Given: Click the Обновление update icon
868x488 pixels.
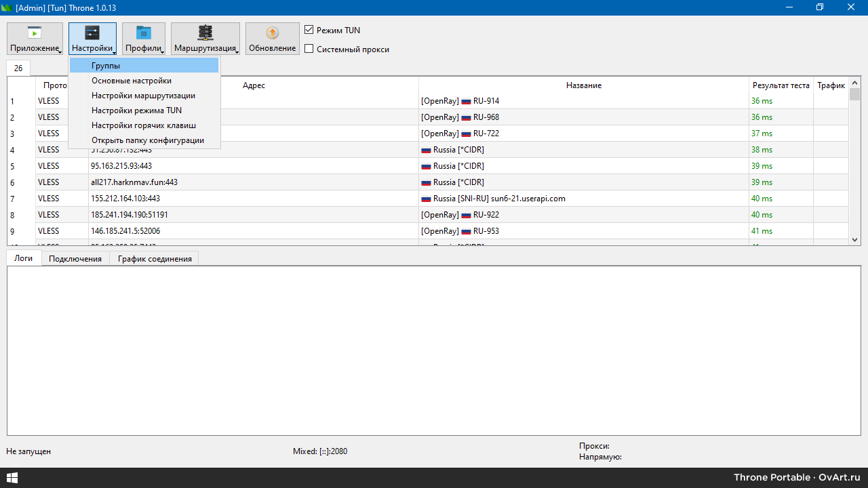Looking at the screenshot, I should (272, 33).
